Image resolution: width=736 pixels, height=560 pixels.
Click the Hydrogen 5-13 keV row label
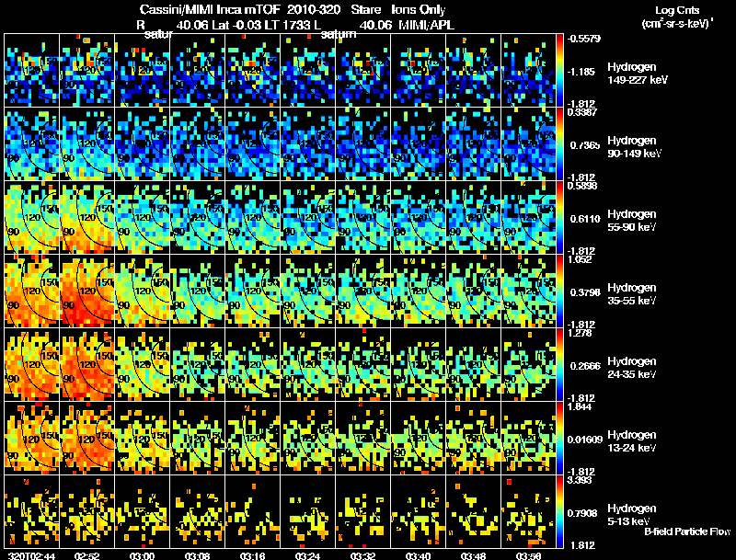click(632, 515)
